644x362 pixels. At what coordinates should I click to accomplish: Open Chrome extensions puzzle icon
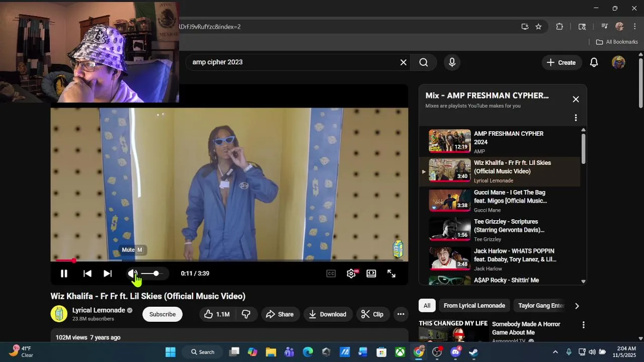(559, 27)
